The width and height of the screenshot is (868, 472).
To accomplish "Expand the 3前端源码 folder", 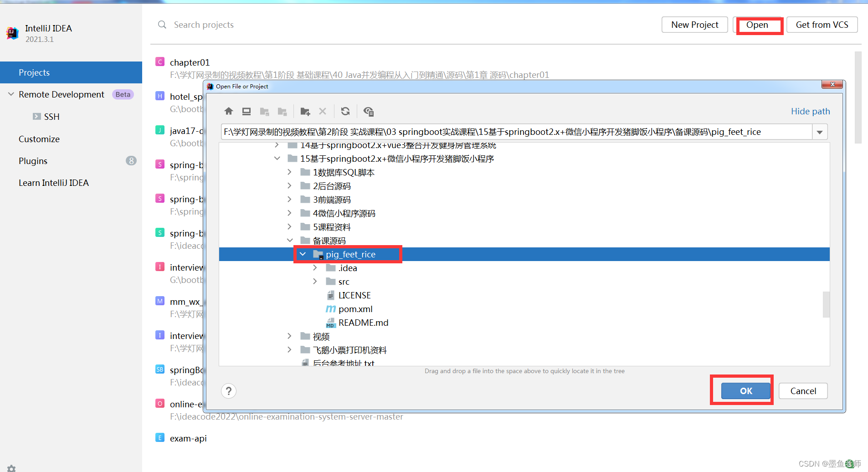I will click(289, 200).
